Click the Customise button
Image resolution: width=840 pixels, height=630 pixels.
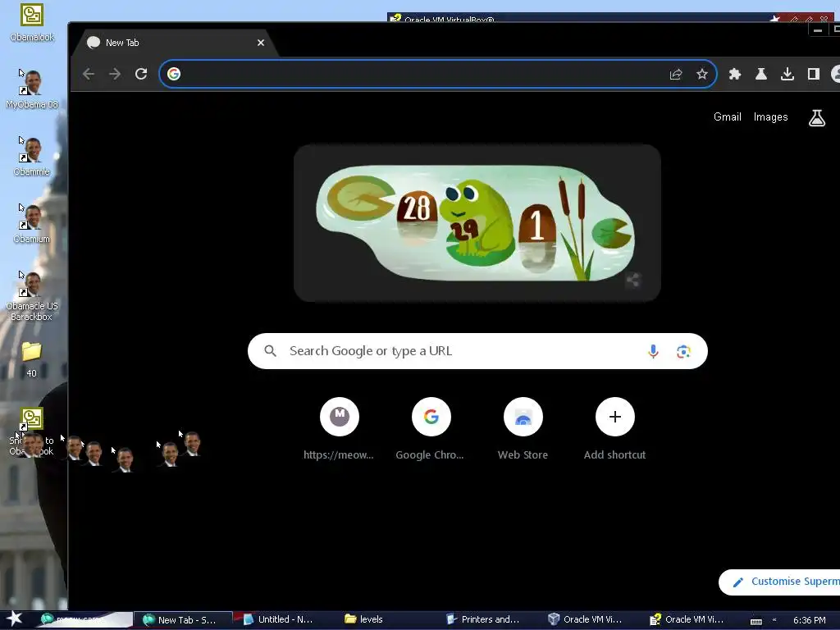[779, 582]
